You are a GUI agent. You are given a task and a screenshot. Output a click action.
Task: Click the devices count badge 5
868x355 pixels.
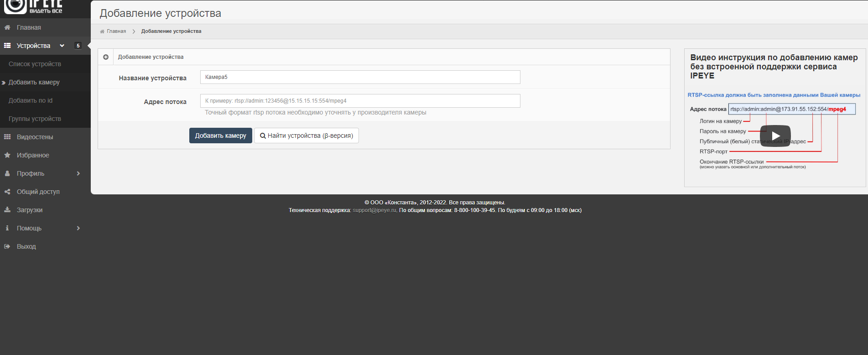(78, 46)
